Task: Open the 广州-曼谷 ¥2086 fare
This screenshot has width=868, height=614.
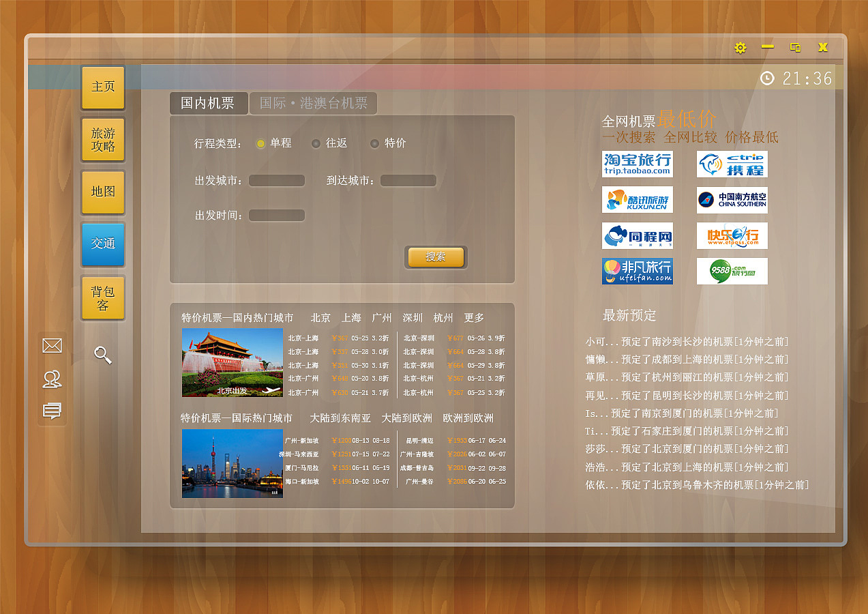Action: pyautogui.click(x=455, y=482)
